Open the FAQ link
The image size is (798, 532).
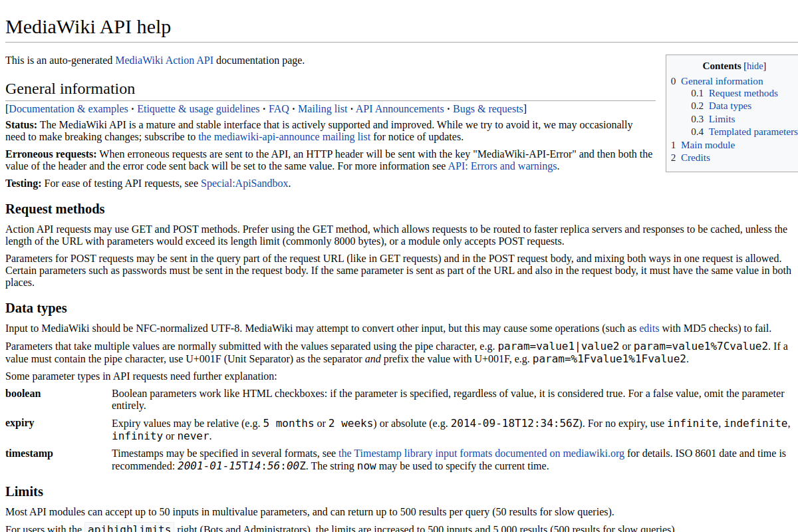click(x=279, y=108)
